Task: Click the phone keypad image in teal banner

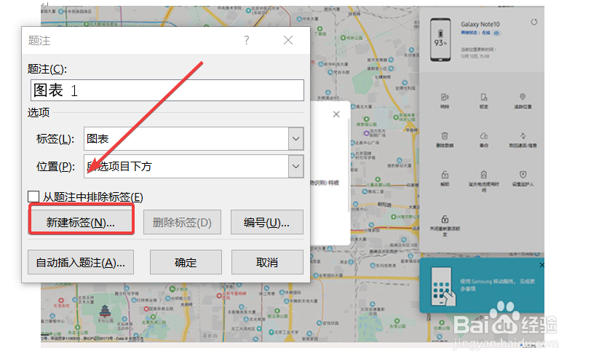Action: coord(443,286)
